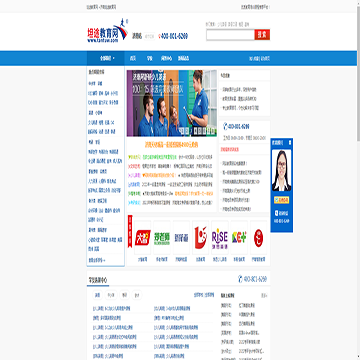The height and width of the screenshot is (360, 360).
Task: Click the more link in the lower right list header
Action: click(264, 296)
